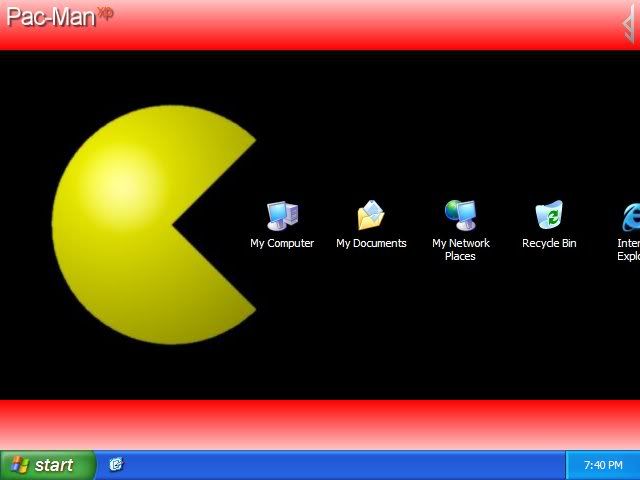640x480 pixels.
Task: Select the My Documents folder icon
Action: (x=371, y=215)
